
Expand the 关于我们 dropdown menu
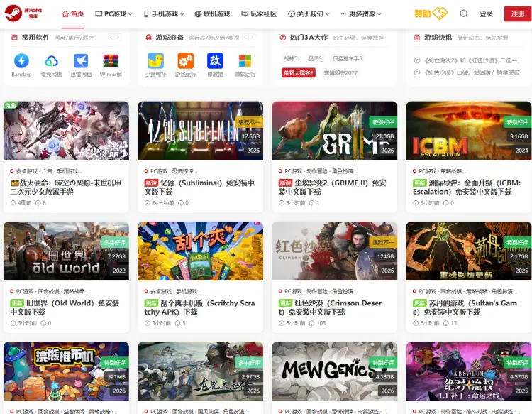pyautogui.click(x=309, y=14)
